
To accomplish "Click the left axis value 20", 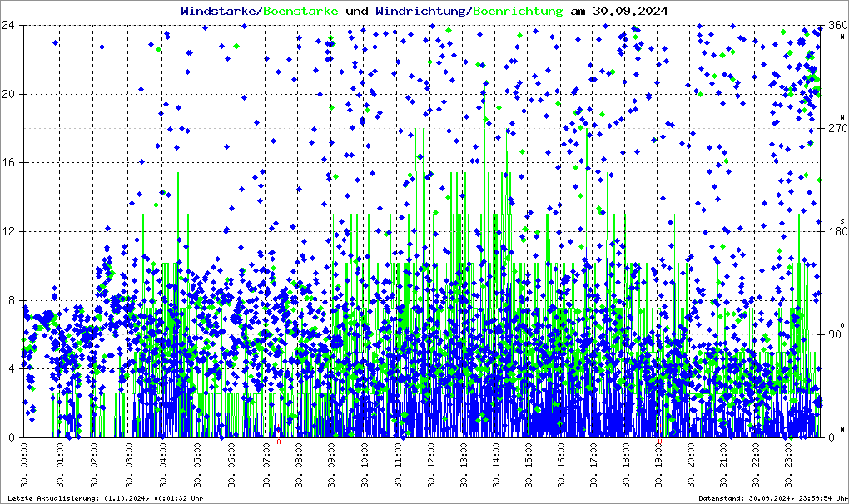I will pos(7,94).
